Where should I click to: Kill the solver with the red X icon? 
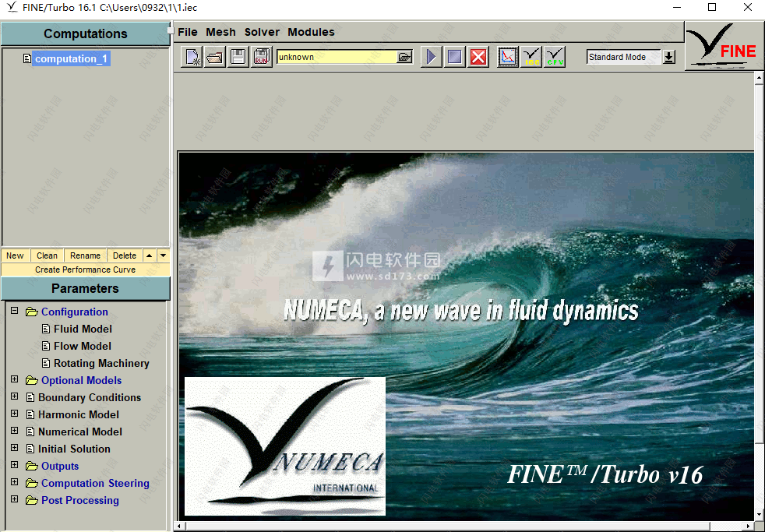click(478, 57)
